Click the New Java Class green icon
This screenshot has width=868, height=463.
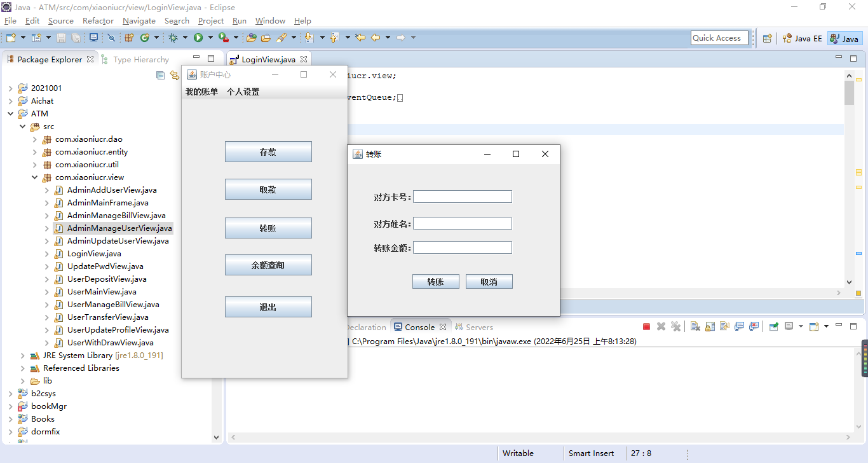click(145, 38)
